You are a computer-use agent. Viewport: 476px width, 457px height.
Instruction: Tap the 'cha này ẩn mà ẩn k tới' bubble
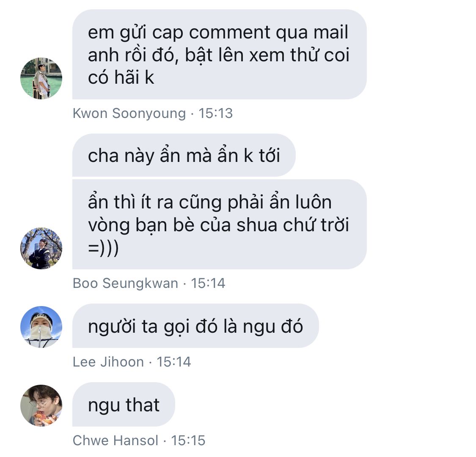(184, 155)
